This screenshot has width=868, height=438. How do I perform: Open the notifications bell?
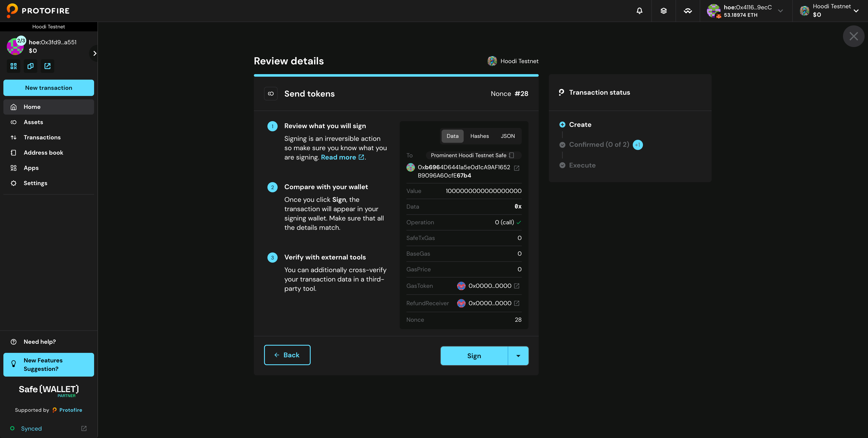coord(639,11)
